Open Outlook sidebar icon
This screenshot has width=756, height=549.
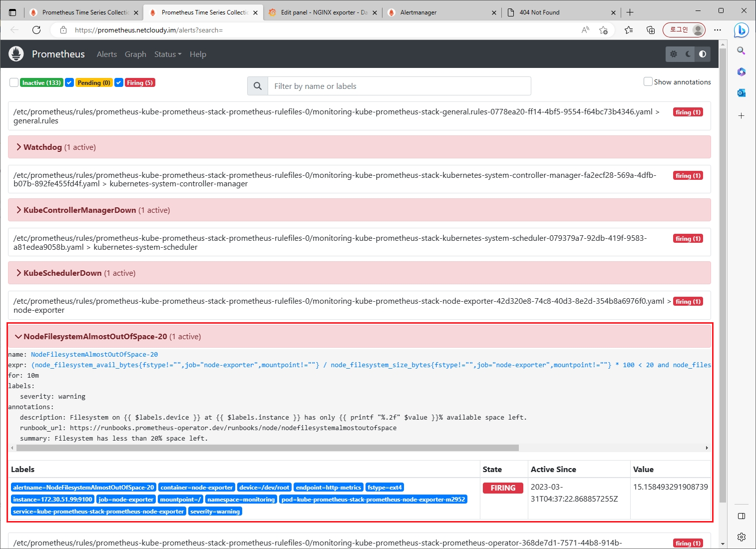(742, 93)
